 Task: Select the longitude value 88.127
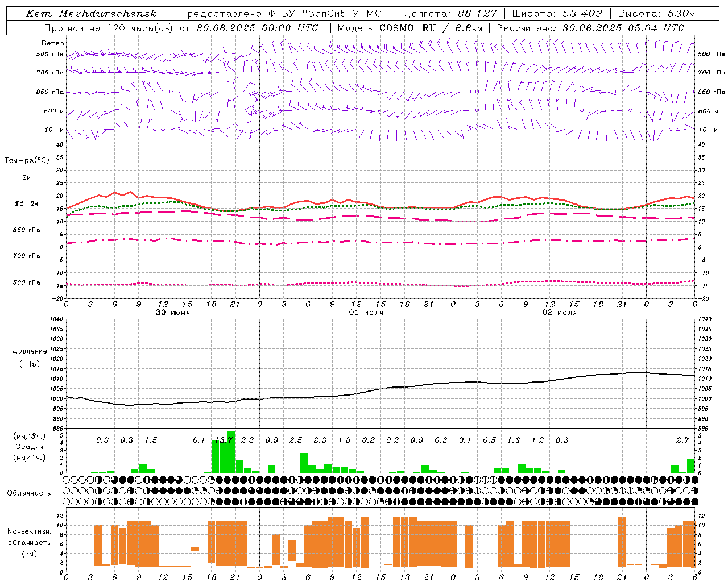point(477,14)
